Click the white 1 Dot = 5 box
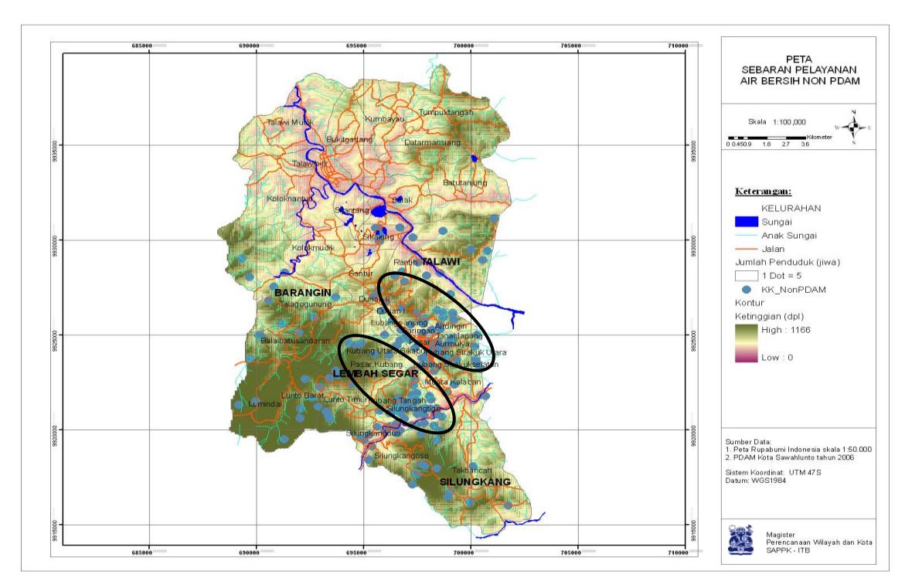Screen dimensions: 905x588 click(x=747, y=276)
